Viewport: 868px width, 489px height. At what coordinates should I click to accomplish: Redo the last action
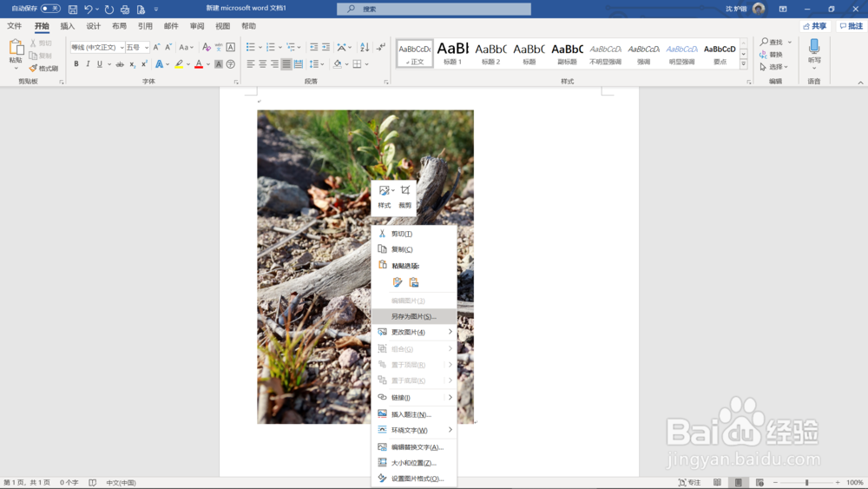click(109, 9)
